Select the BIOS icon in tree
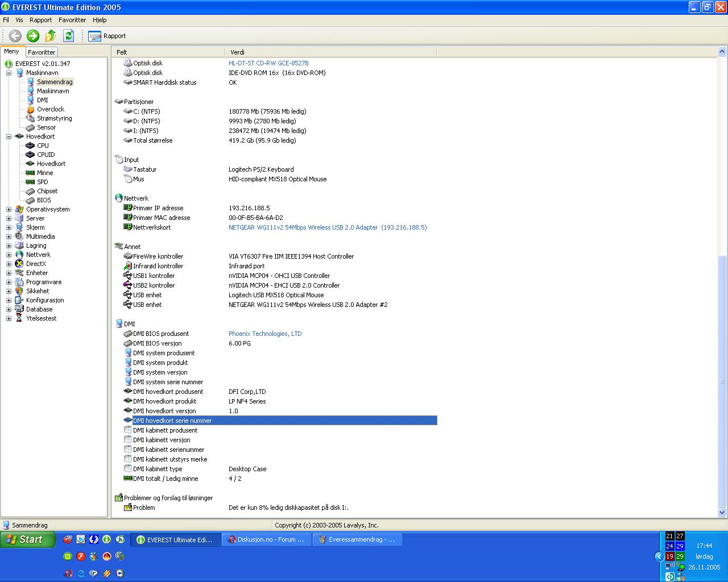 (x=31, y=200)
